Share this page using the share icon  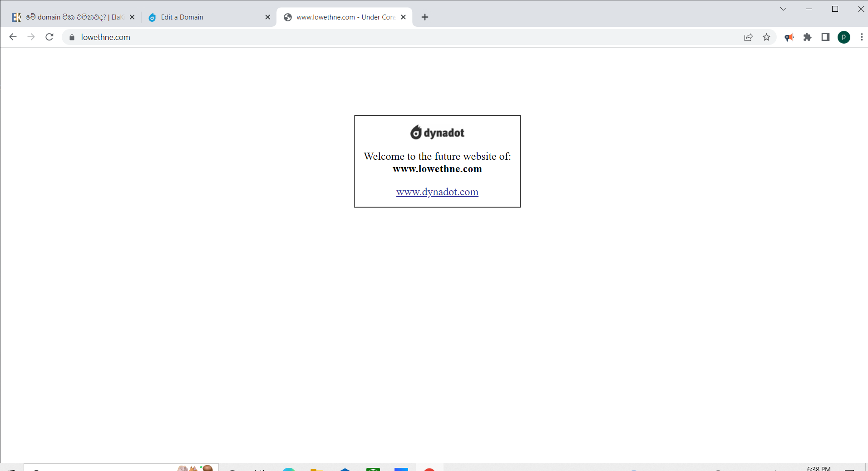tap(748, 37)
